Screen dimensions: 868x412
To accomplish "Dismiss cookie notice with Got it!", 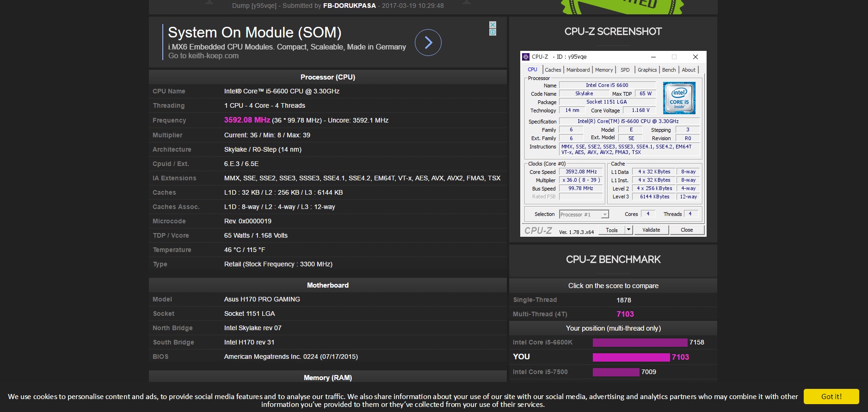I will pos(831,396).
